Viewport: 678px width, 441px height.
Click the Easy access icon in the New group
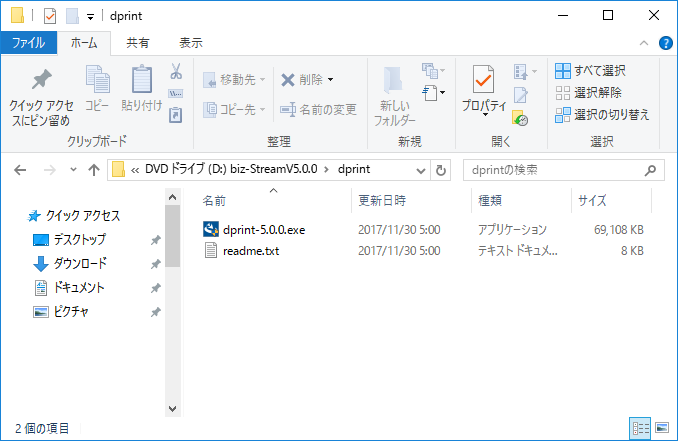click(434, 70)
